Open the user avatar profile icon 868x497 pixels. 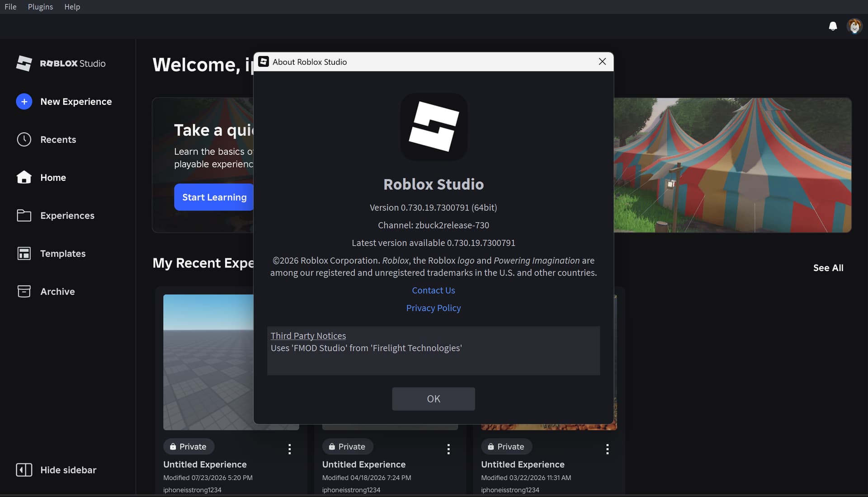(854, 26)
